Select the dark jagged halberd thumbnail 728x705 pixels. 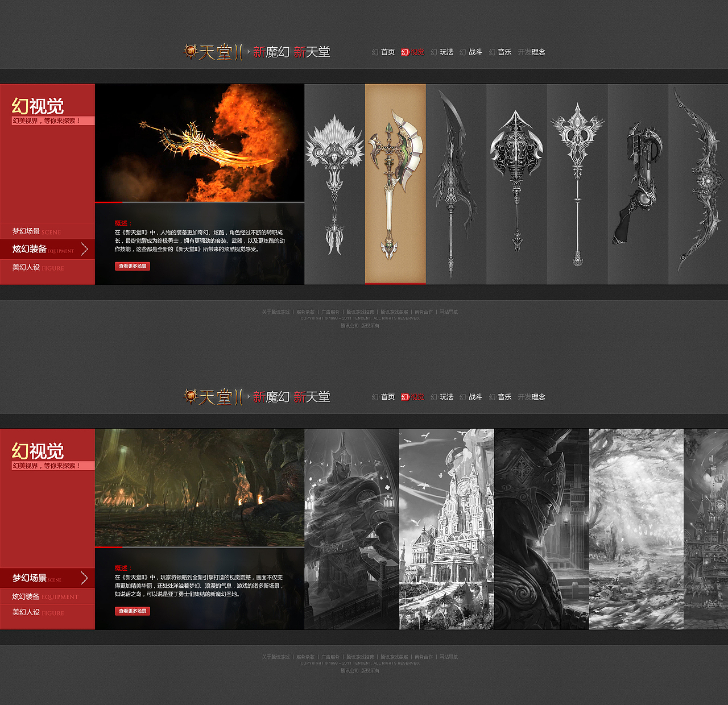click(x=456, y=184)
